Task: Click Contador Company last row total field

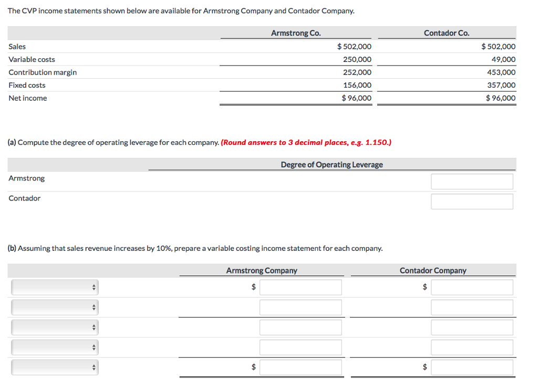Action: pos(472,367)
